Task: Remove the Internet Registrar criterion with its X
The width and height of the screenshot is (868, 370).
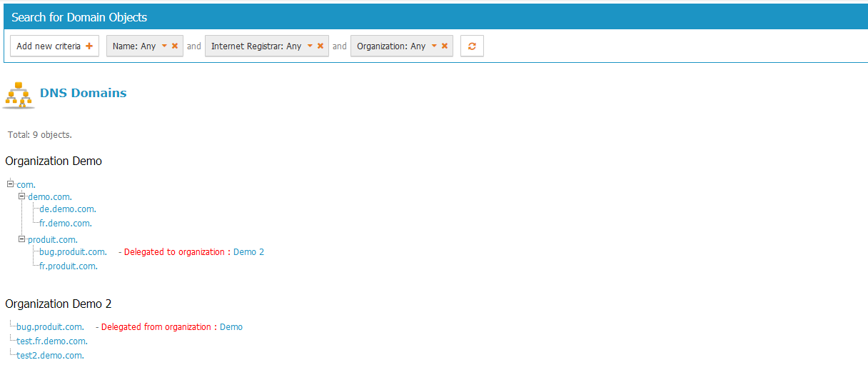Action: point(321,46)
